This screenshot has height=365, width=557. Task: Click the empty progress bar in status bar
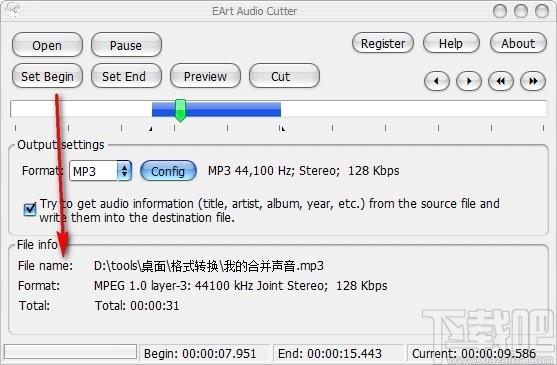coord(70,352)
